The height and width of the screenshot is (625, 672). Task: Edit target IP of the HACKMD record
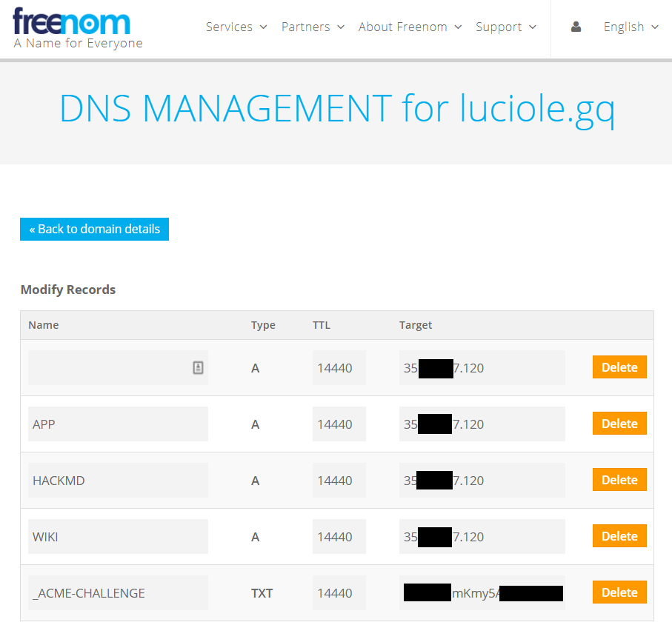point(482,480)
